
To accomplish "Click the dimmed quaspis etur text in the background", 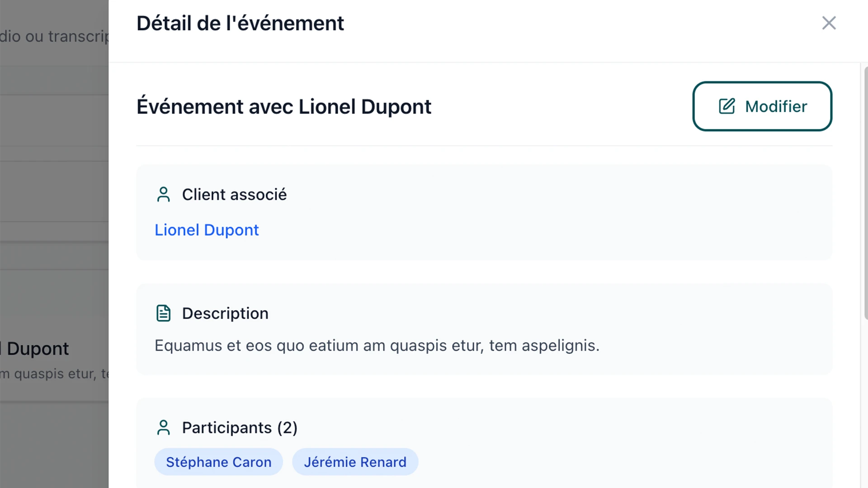I will point(54,374).
